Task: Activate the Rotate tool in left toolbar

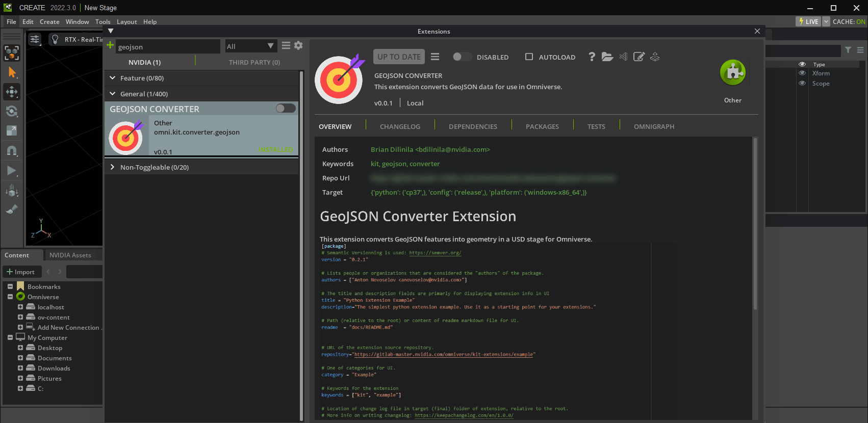Action: 12,111
